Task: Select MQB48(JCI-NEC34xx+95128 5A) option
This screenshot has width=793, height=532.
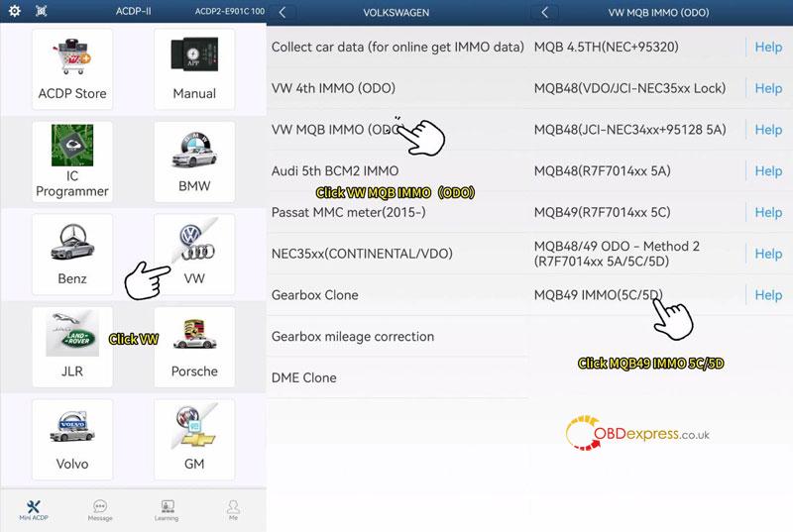Action: (637, 130)
